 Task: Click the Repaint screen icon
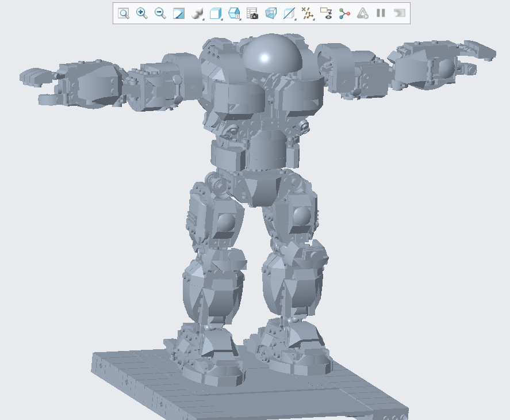pyautogui.click(x=179, y=13)
